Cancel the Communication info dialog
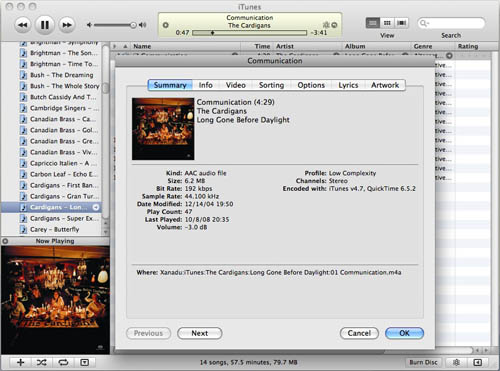Viewport: 500px width, 371px height. 359,333
